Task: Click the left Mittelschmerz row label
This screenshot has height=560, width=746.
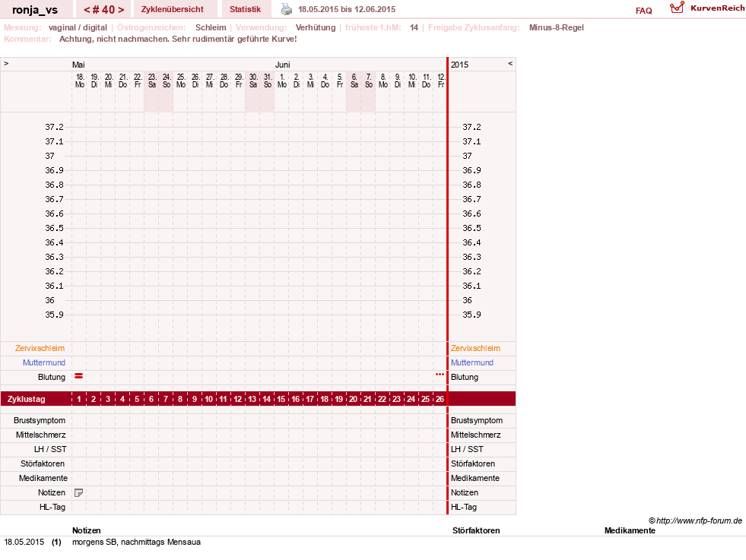Action: [x=41, y=435]
